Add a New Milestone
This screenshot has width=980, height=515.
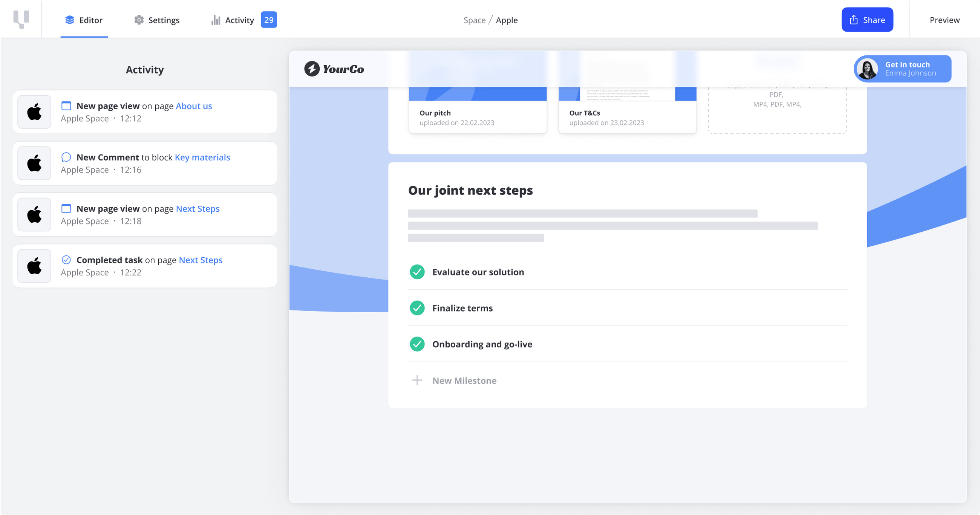(x=455, y=381)
